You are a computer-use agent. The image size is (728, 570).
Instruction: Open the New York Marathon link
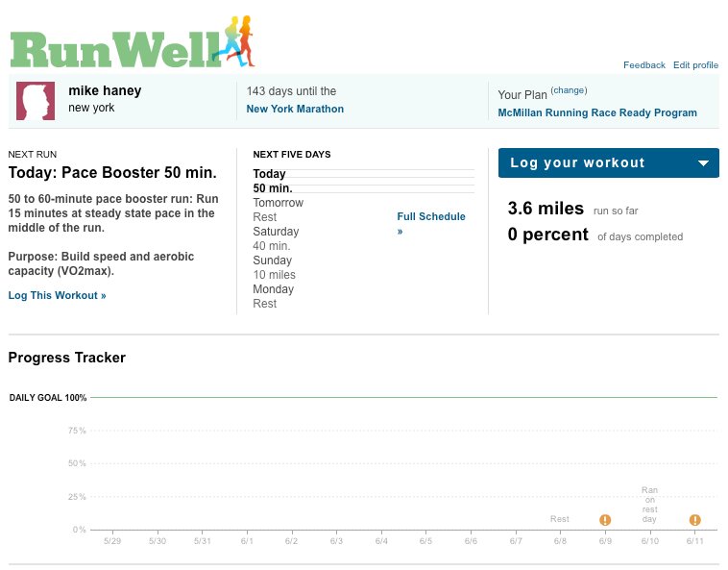(x=295, y=109)
